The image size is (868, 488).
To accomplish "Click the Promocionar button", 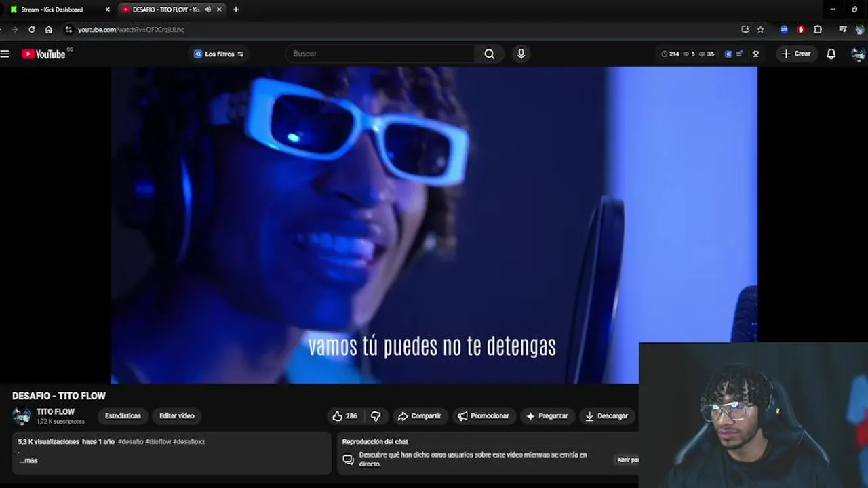I will pyautogui.click(x=483, y=416).
